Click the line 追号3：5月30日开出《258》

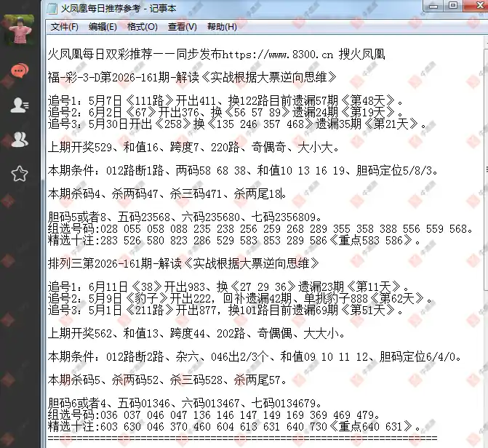click(238, 124)
